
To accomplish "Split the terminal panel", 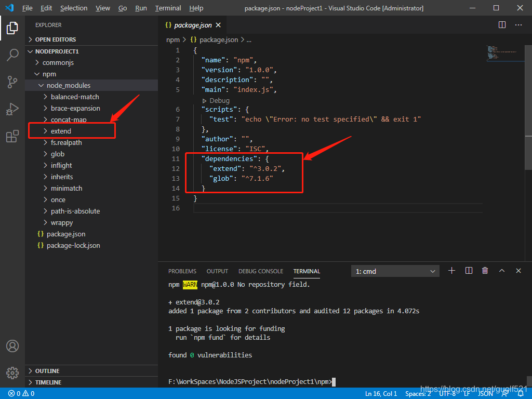I will click(x=469, y=271).
